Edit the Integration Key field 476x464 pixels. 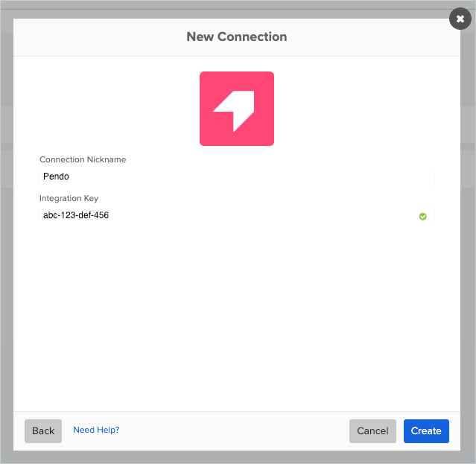237,215
